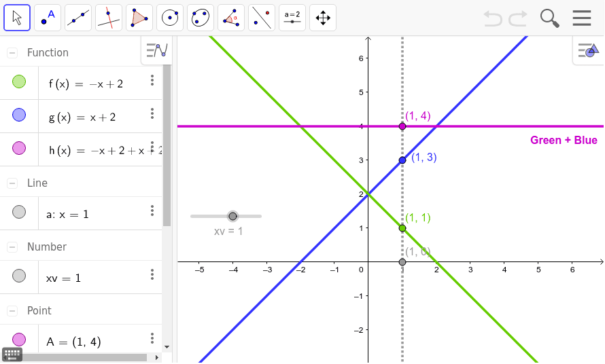Collapse the Number group
Viewport: 605px width, 364px height.
click(x=12, y=247)
